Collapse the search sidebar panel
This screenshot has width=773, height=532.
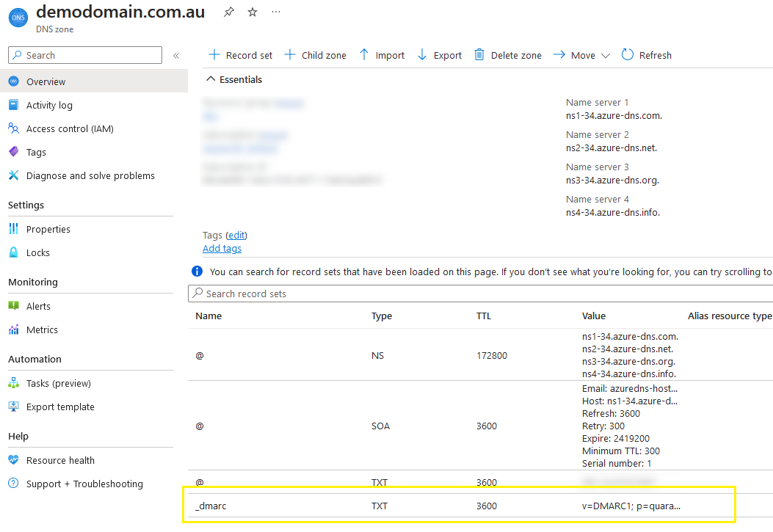pyautogui.click(x=176, y=54)
